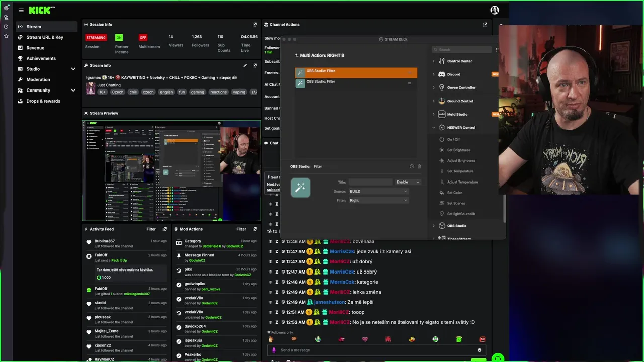
Task: Expand the Discord plugin category
Action: coord(434,74)
